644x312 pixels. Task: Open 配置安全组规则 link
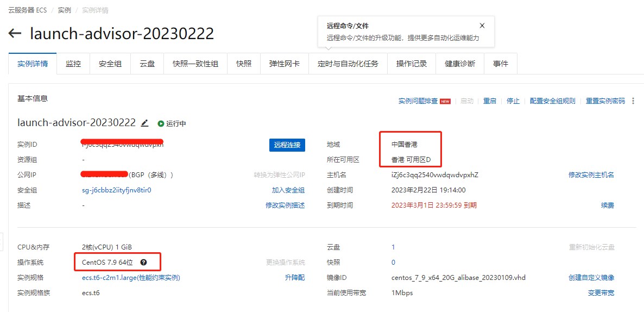point(552,101)
